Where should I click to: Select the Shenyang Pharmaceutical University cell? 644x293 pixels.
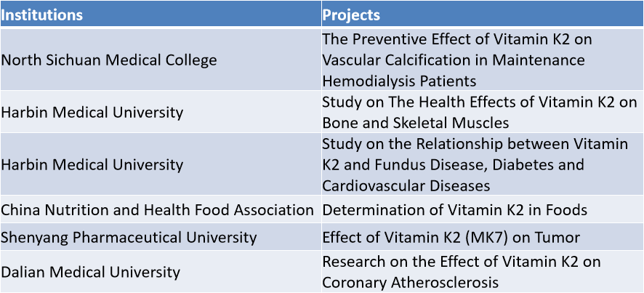[161, 237]
